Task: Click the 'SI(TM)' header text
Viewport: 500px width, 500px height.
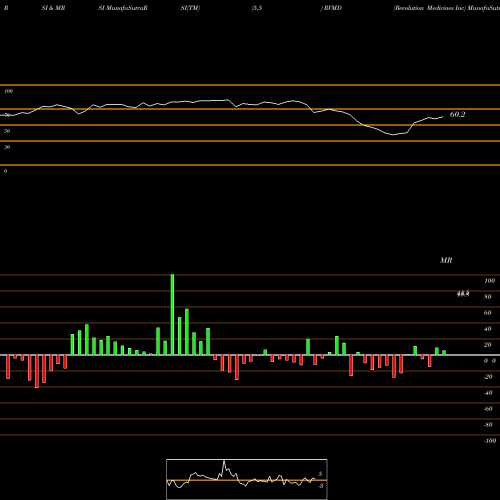Action: [x=190, y=8]
